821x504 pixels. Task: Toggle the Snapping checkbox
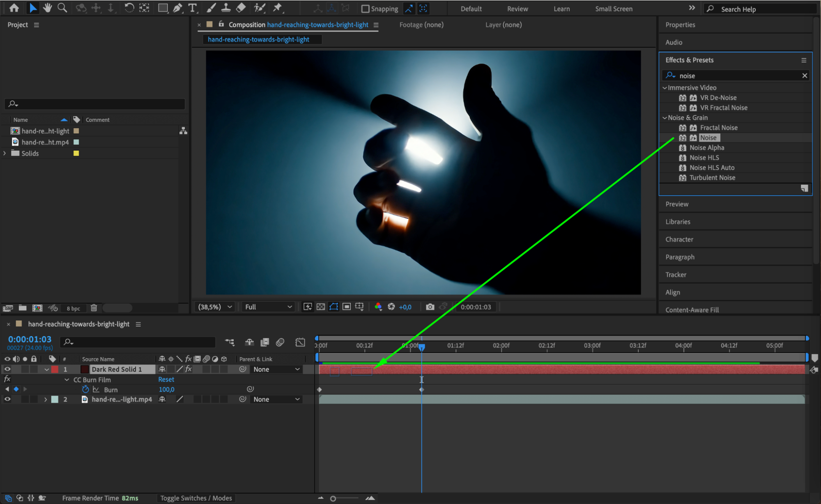pos(365,9)
